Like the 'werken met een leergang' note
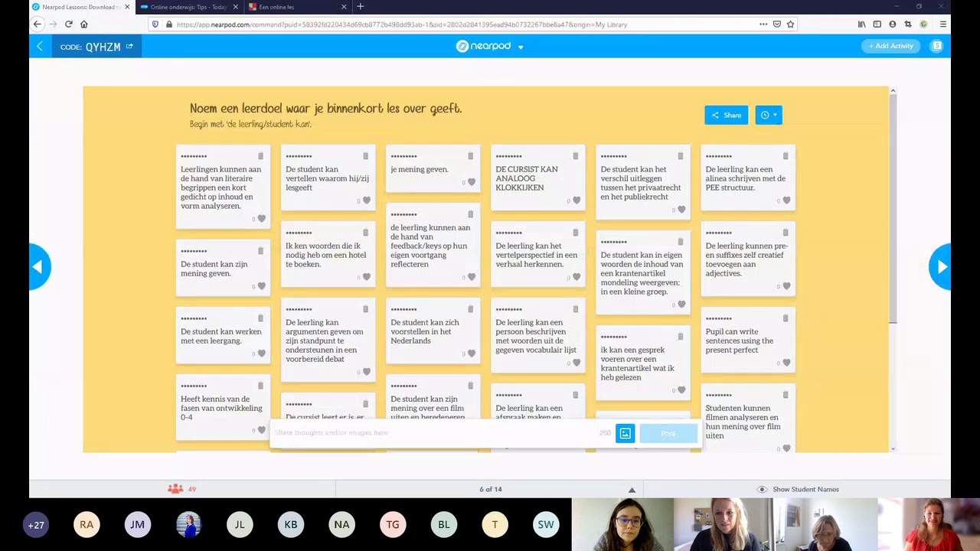Screen dimensions: 980x551 [262, 354]
